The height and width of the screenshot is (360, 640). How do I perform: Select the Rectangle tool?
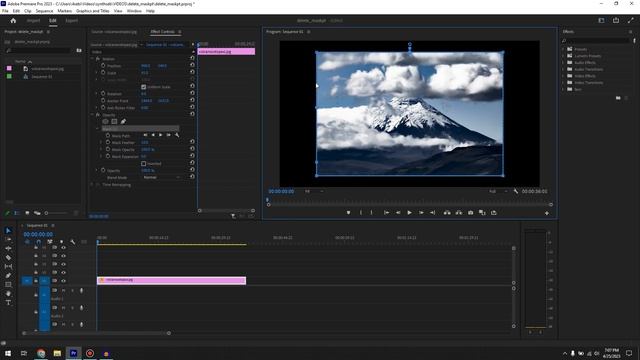coord(8,284)
